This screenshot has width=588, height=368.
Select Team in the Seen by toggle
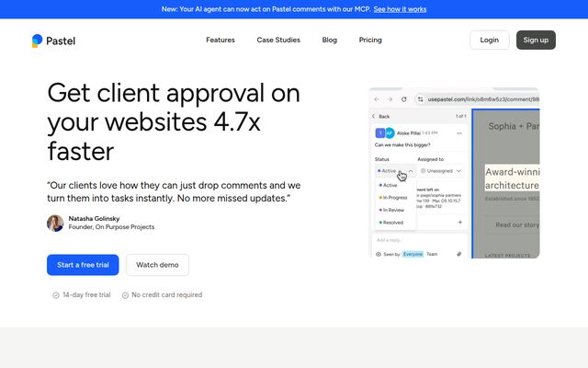tap(432, 254)
